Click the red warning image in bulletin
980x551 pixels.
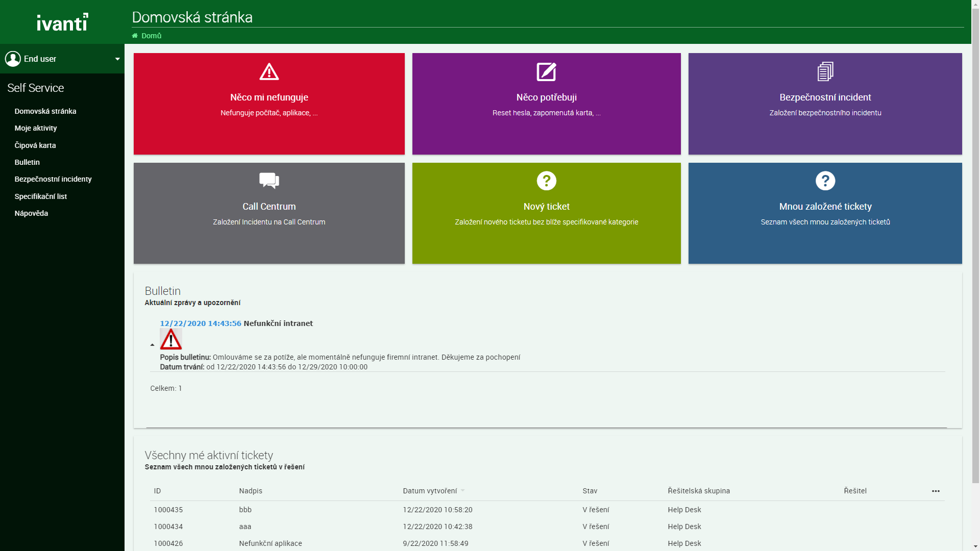pos(171,339)
